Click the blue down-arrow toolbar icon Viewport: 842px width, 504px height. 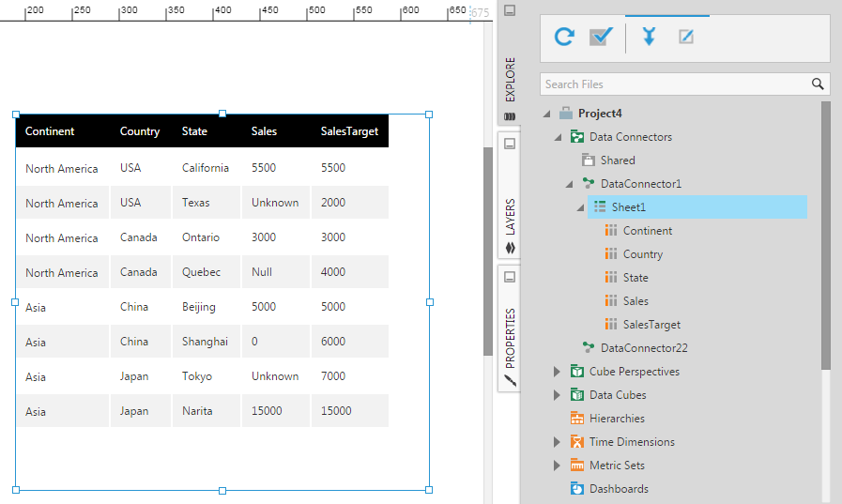pos(648,37)
